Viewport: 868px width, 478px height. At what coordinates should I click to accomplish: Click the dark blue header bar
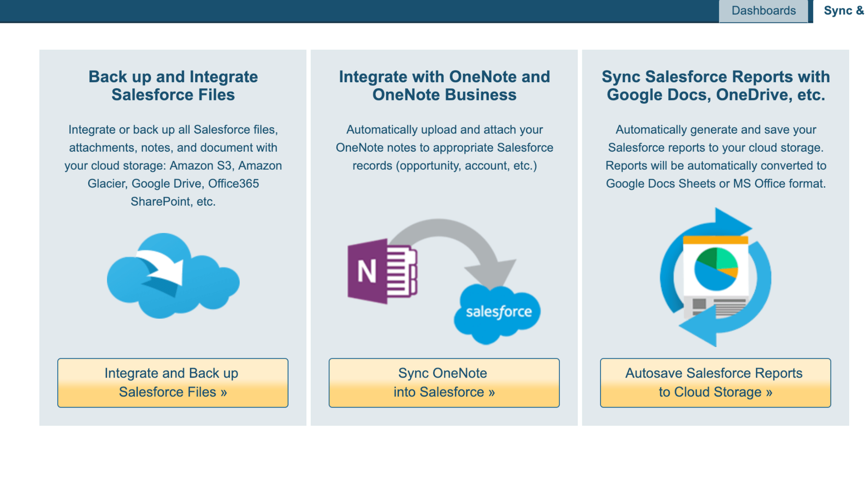354,11
